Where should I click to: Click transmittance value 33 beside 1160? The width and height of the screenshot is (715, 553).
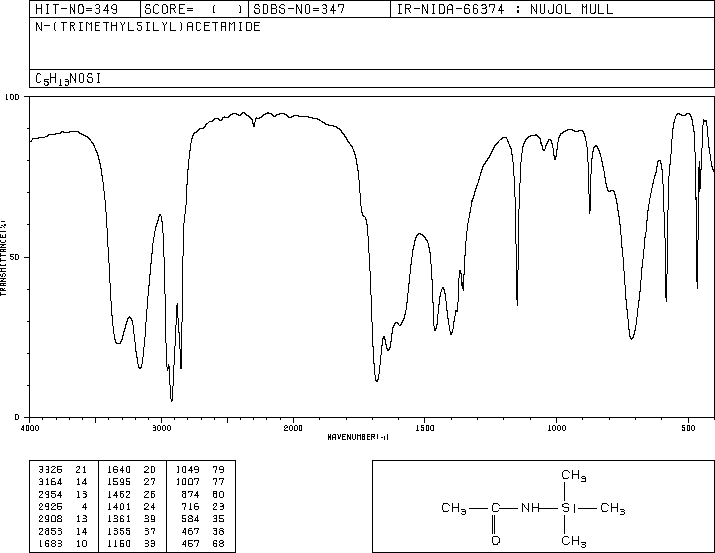(x=150, y=543)
